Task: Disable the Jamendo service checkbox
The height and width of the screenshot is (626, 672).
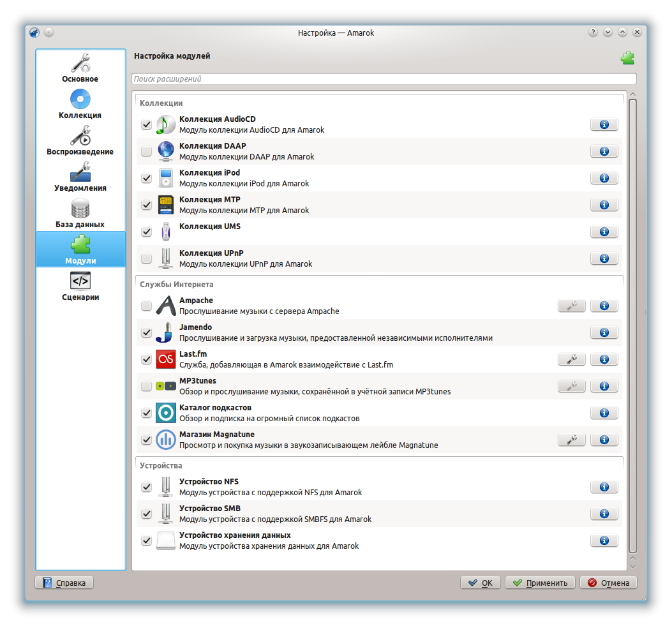Action: [147, 332]
